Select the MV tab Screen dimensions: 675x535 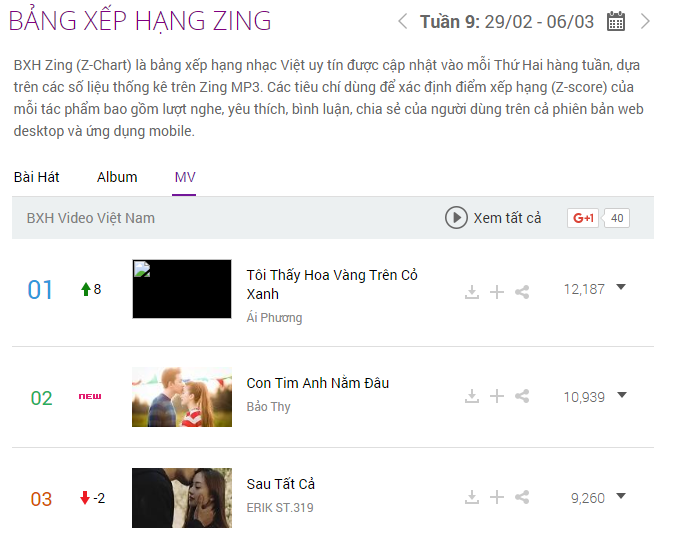(185, 177)
